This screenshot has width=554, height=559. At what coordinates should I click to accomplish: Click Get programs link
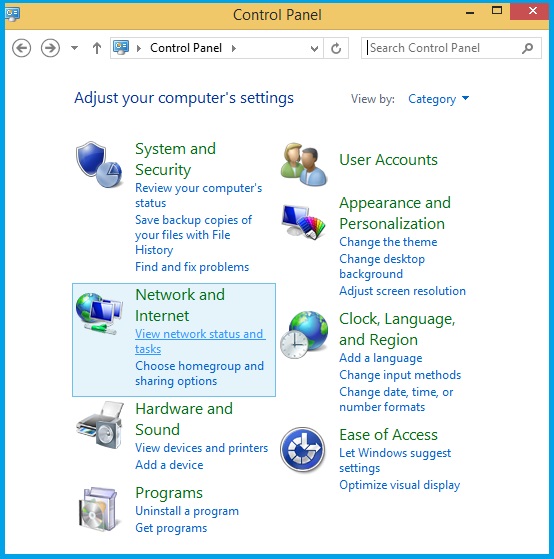171,528
